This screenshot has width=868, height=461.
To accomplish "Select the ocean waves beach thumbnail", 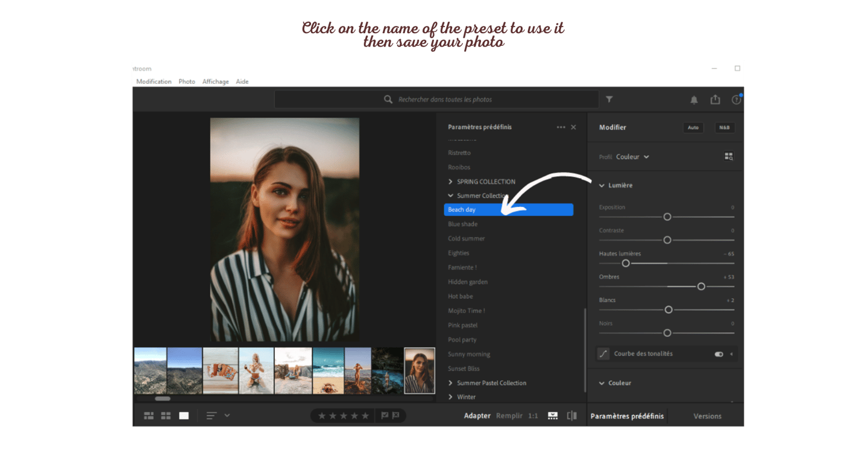I will coord(328,370).
